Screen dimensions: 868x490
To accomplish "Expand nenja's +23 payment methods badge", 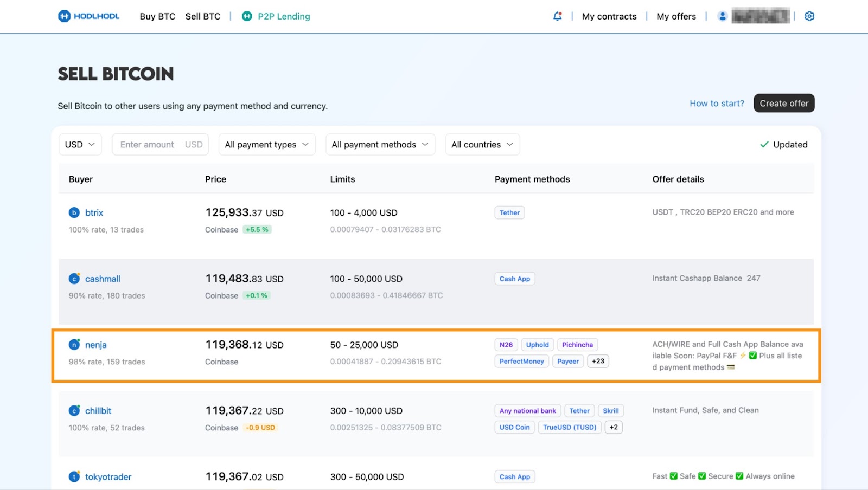I will coord(598,361).
